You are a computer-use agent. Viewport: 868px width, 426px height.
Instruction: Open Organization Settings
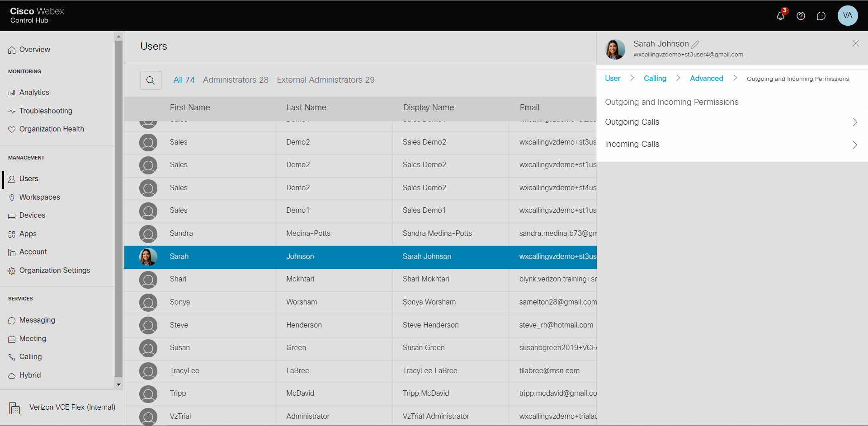(x=55, y=270)
